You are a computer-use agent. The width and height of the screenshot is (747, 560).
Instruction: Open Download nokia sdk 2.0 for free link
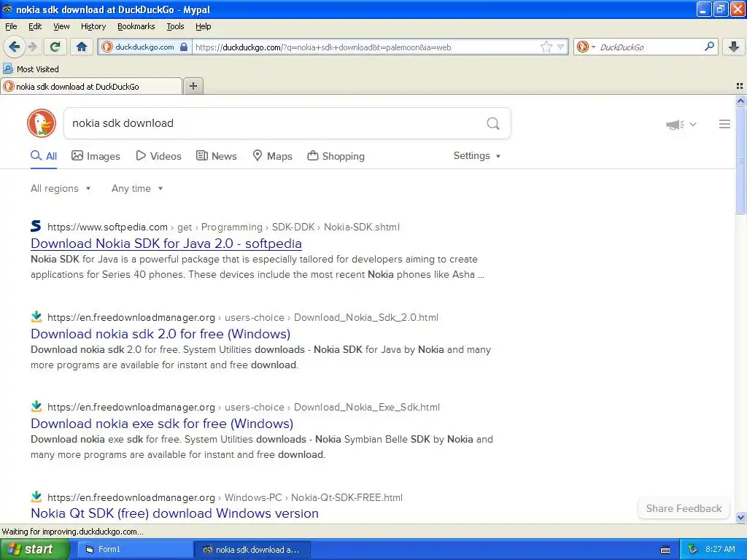pyautogui.click(x=160, y=334)
